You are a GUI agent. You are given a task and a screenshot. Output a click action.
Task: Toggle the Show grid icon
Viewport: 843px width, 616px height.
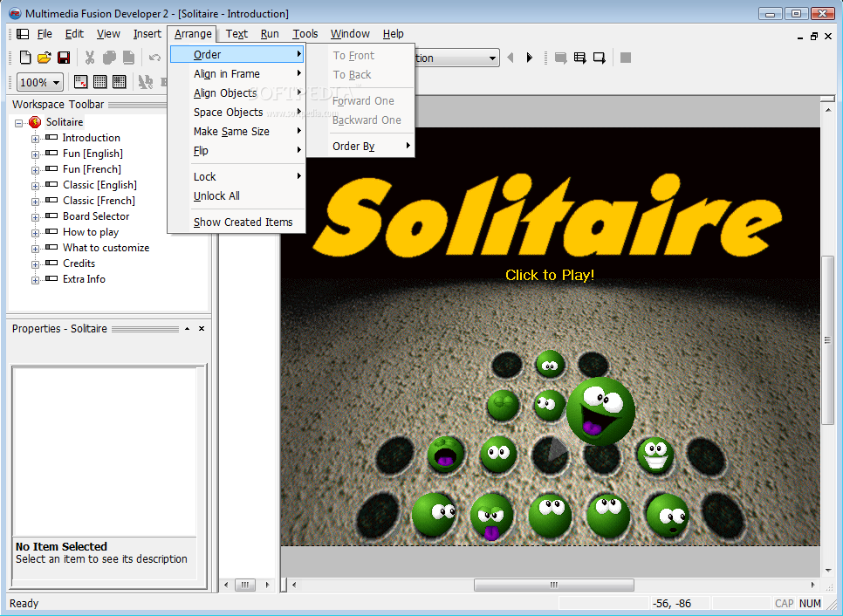(x=100, y=82)
